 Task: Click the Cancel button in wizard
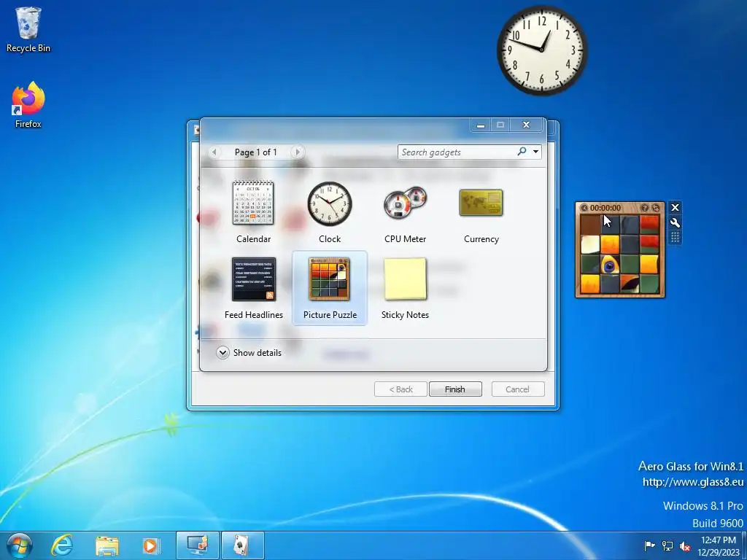click(x=518, y=389)
